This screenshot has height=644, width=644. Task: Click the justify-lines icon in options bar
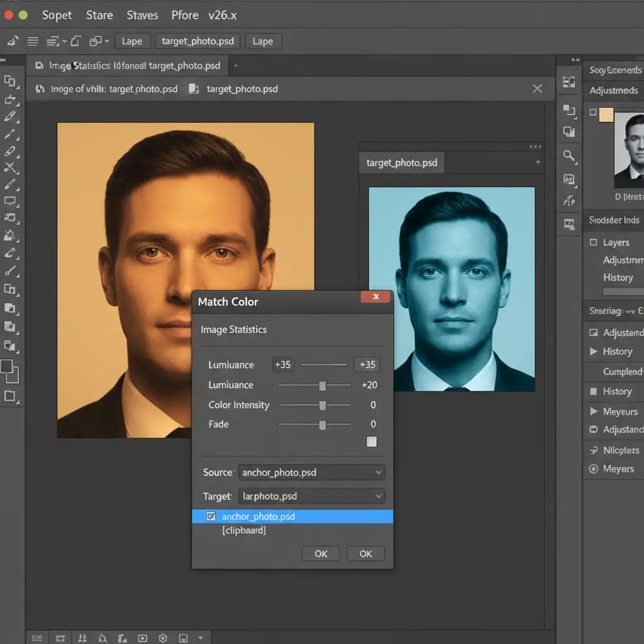(x=33, y=42)
